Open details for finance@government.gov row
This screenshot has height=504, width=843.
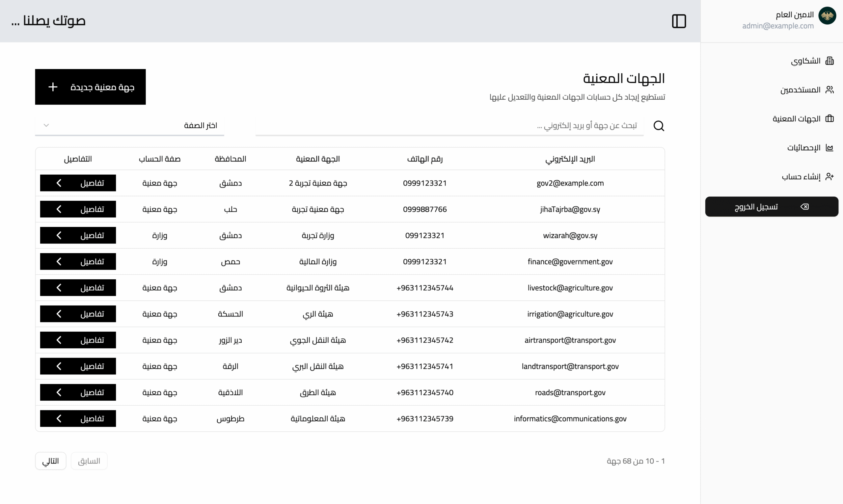click(78, 262)
